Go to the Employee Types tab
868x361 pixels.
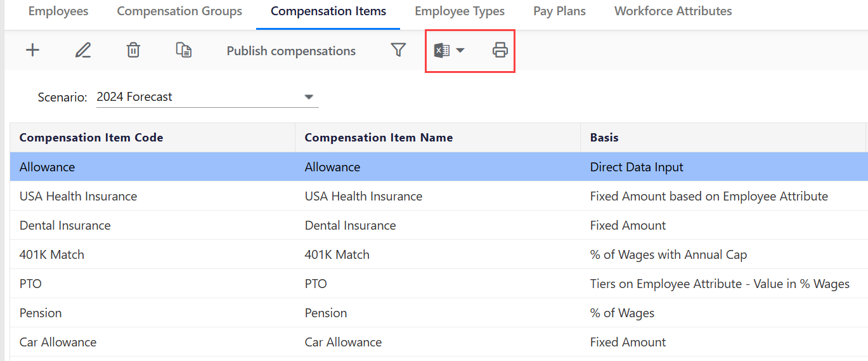[x=460, y=11]
